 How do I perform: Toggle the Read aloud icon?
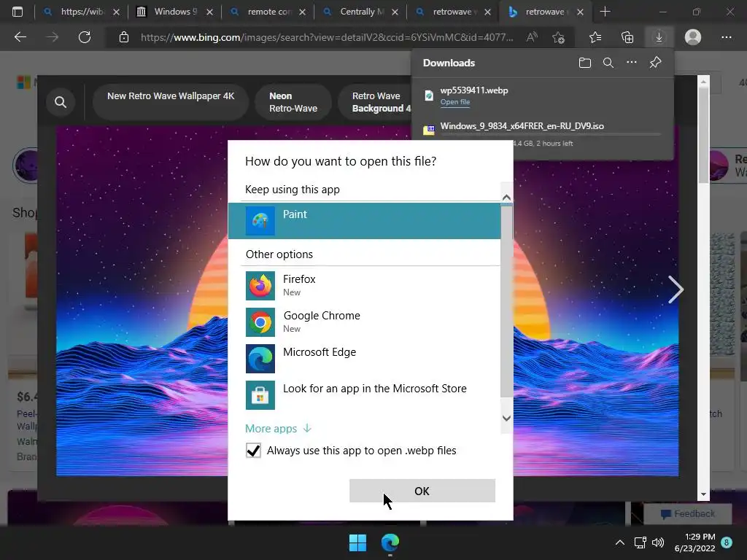click(532, 37)
